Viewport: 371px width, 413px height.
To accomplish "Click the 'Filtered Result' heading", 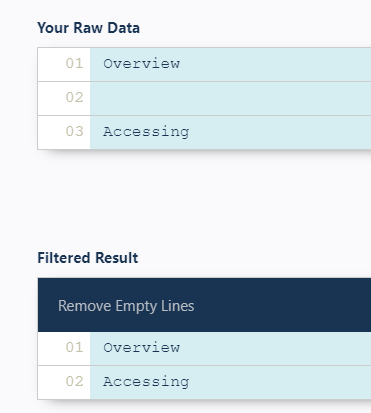I will pyautogui.click(x=88, y=258).
